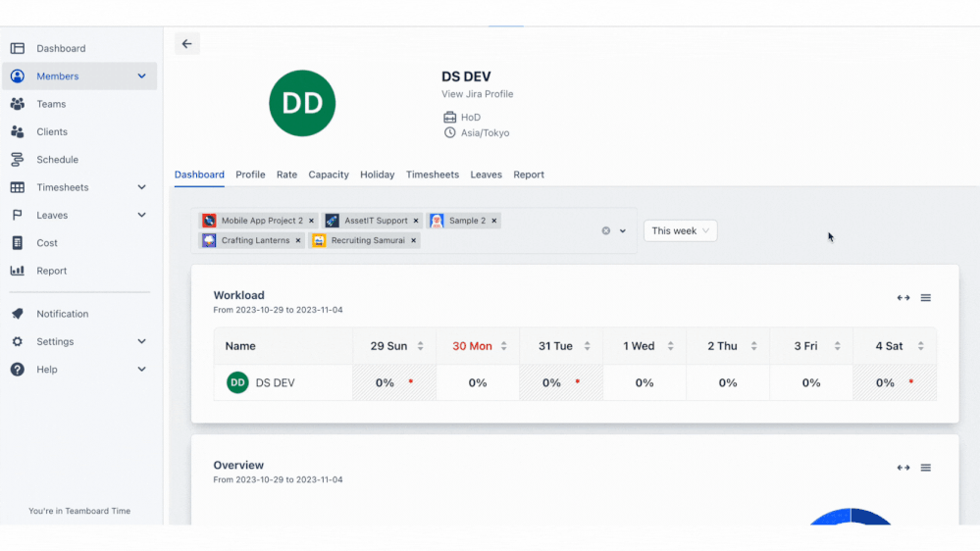Sort the 3 Fri column
Screen dimensions: 980x551
[x=838, y=346]
